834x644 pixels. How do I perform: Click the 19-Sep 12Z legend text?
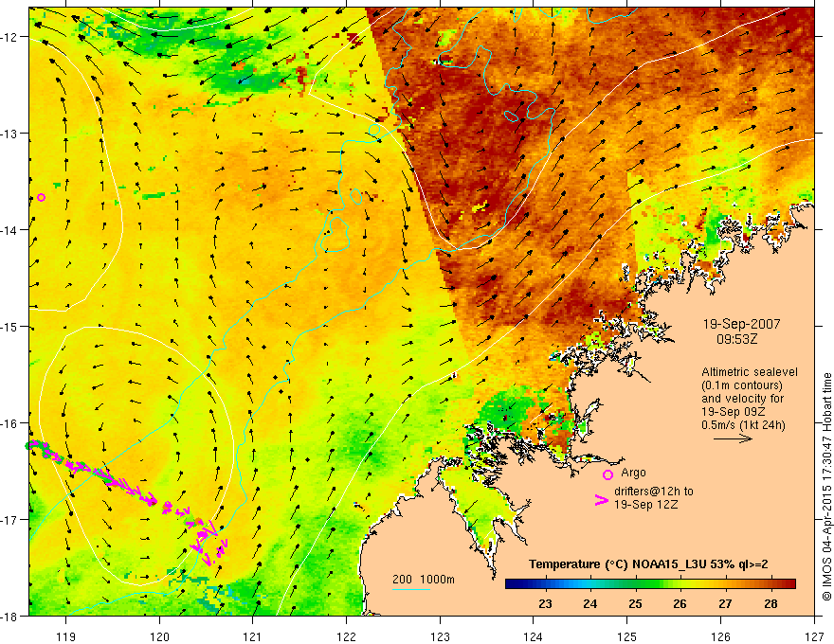point(645,505)
